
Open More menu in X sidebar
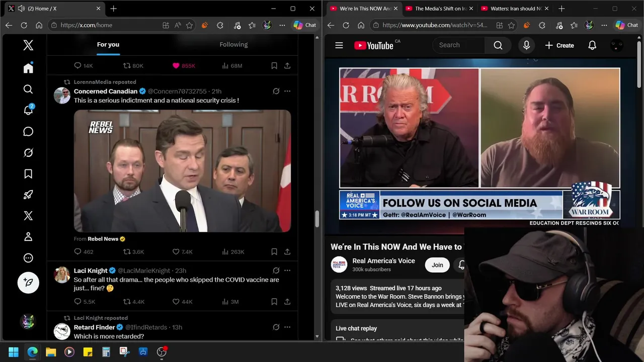[28, 258]
